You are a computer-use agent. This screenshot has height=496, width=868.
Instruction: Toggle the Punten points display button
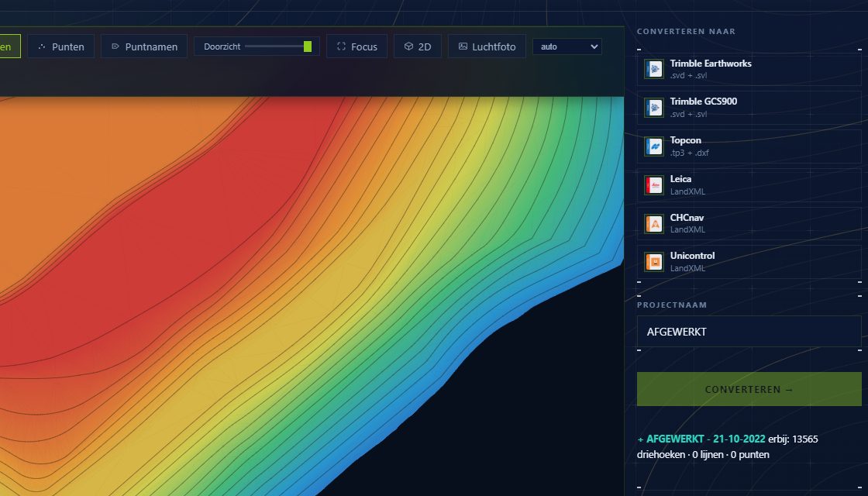point(61,46)
